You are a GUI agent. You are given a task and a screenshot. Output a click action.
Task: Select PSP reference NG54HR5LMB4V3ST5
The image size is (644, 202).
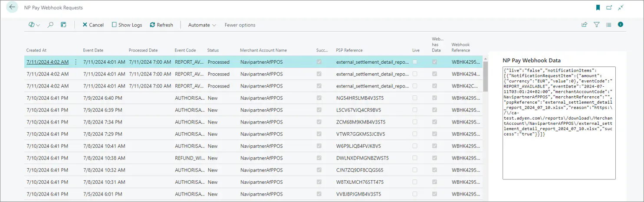pos(360,98)
